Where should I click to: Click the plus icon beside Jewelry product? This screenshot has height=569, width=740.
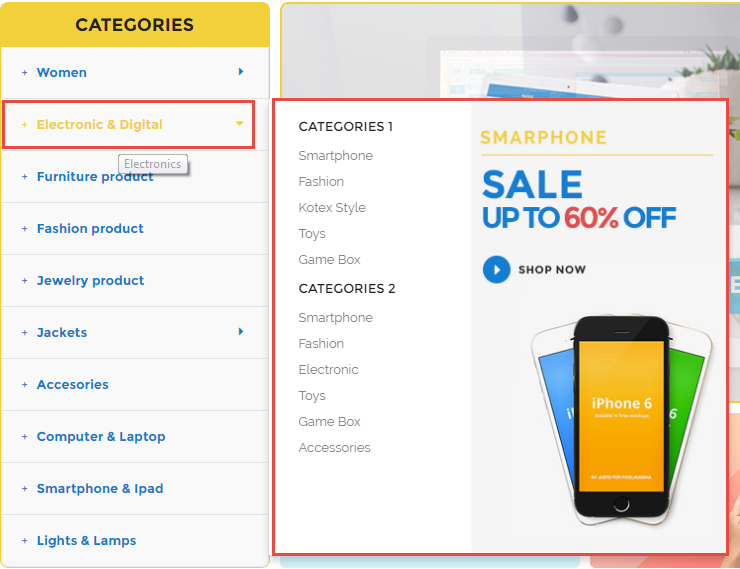tap(25, 280)
